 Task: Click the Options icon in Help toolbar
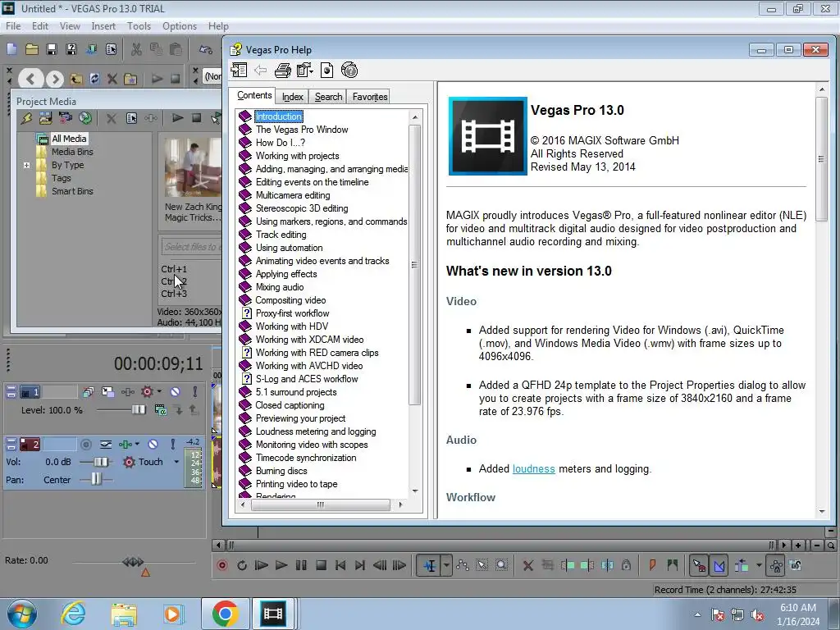[304, 71]
